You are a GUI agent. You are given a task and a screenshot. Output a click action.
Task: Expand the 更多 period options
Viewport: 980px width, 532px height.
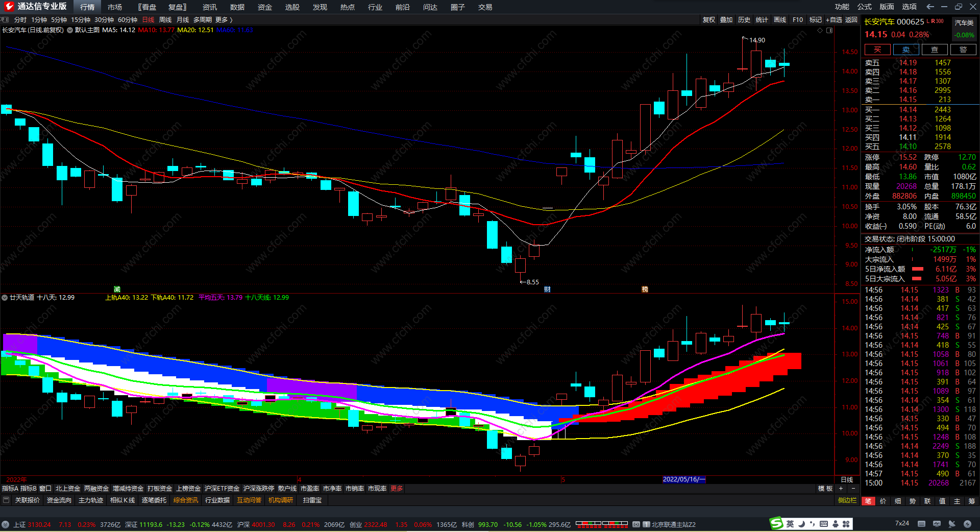224,20
